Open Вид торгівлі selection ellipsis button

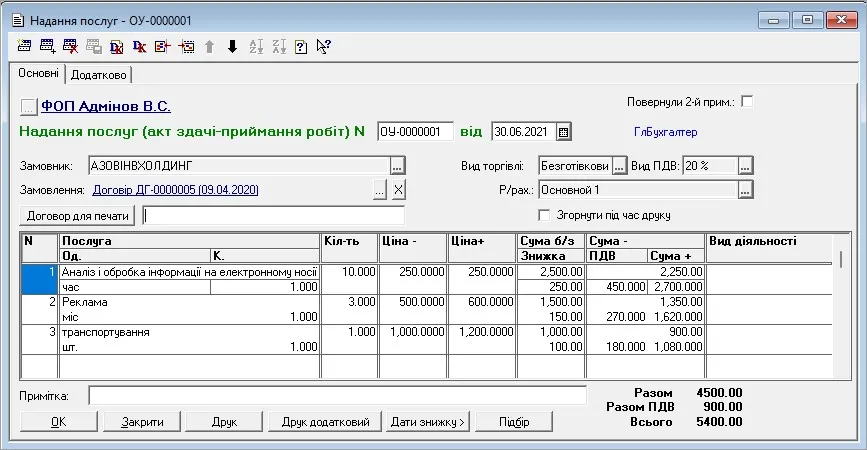[619, 165]
